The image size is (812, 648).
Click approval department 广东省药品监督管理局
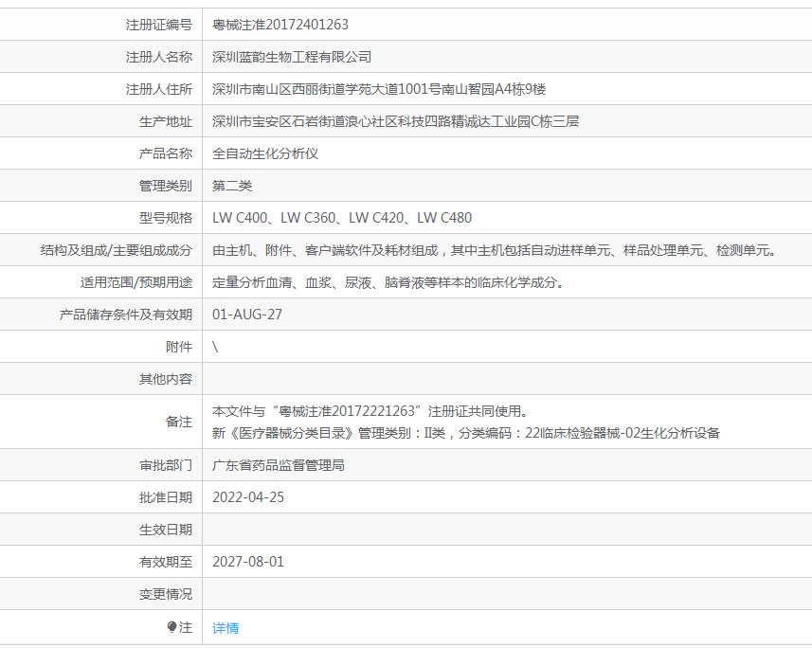279,465
